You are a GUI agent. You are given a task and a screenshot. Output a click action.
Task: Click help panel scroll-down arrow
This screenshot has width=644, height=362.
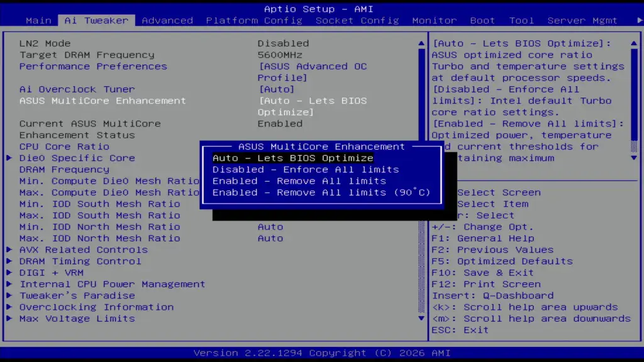click(633, 158)
